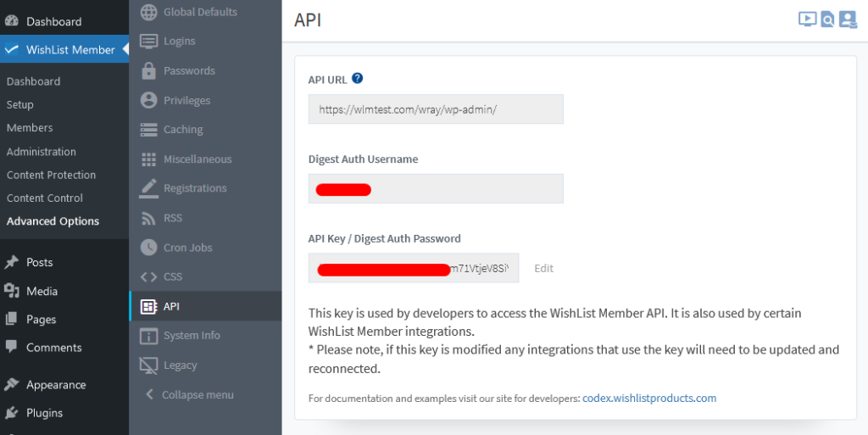
Task: Open WishList Member Dashboard submenu item
Action: 33,81
